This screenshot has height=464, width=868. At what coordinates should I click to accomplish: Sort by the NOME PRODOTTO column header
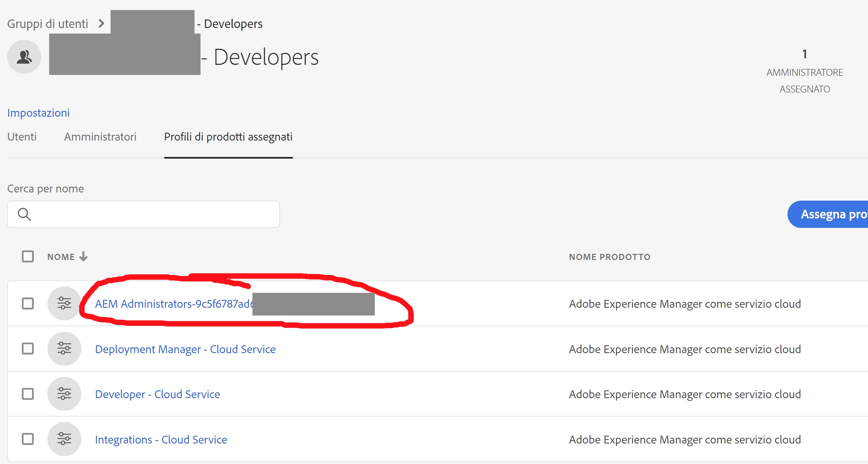click(x=609, y=257)
